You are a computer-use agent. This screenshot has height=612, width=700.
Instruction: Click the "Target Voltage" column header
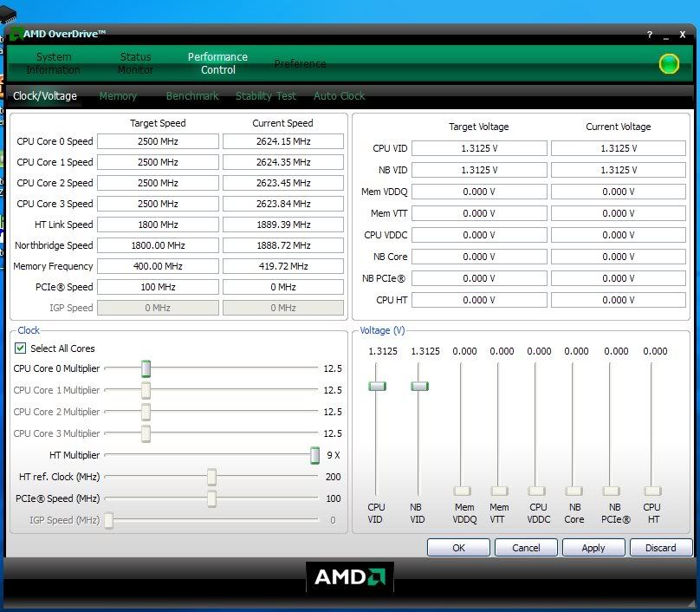coord(478,127)
